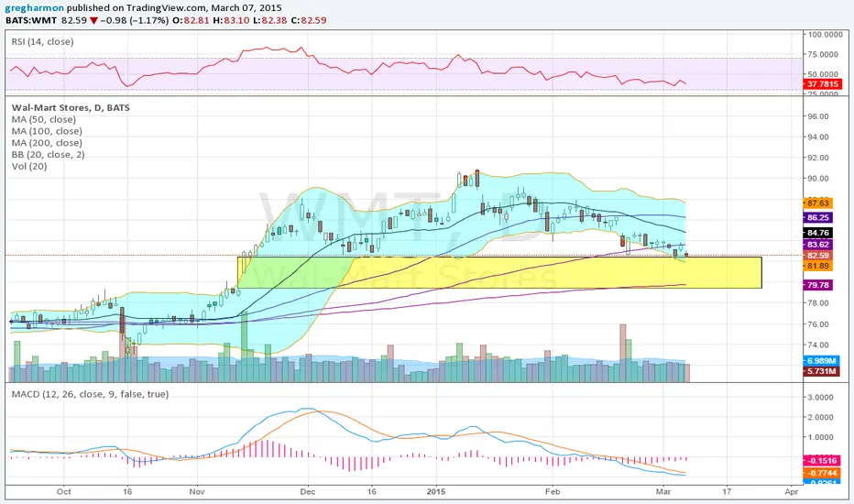Screen dimensions: 854x504
Task: Select the BB (20, close, 2) indicator label
Action: 48,154
